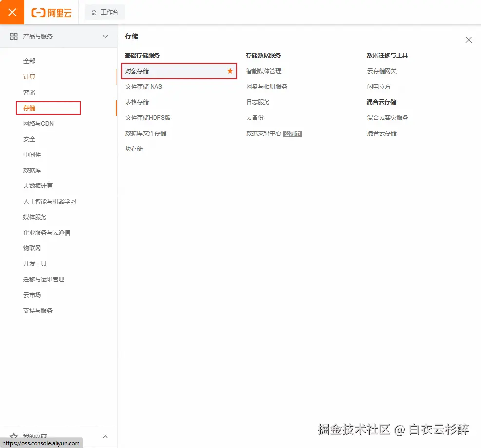Open 数据库文件存储 service

146,133
